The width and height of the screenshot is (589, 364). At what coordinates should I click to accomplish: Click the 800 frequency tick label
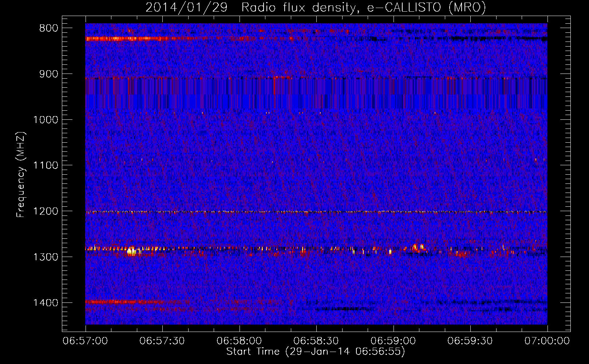tap(49, 28)
